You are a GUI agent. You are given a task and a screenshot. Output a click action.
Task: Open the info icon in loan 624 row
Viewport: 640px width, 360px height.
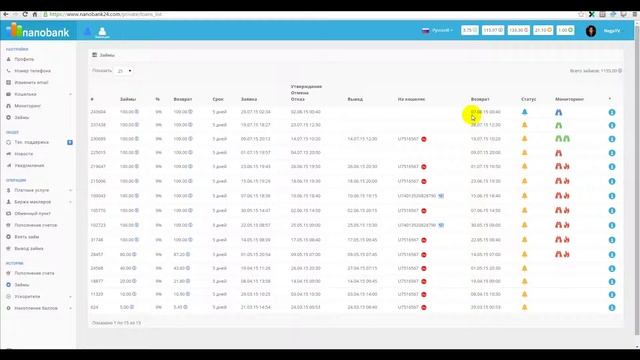click(612, 308)
